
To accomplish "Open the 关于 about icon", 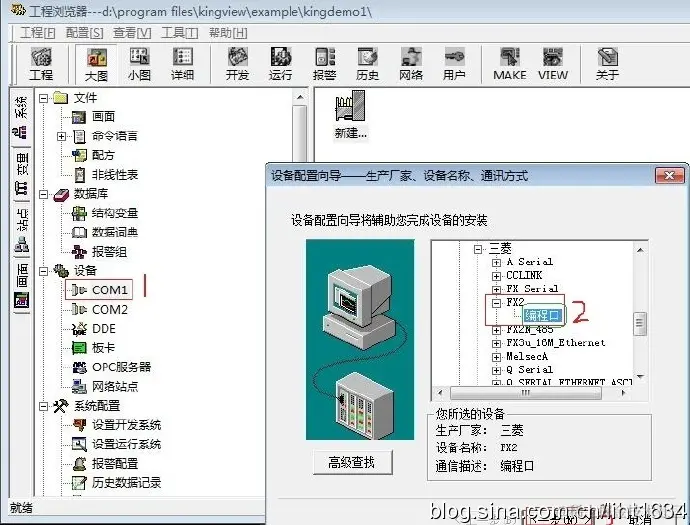I will coord(607,64).
